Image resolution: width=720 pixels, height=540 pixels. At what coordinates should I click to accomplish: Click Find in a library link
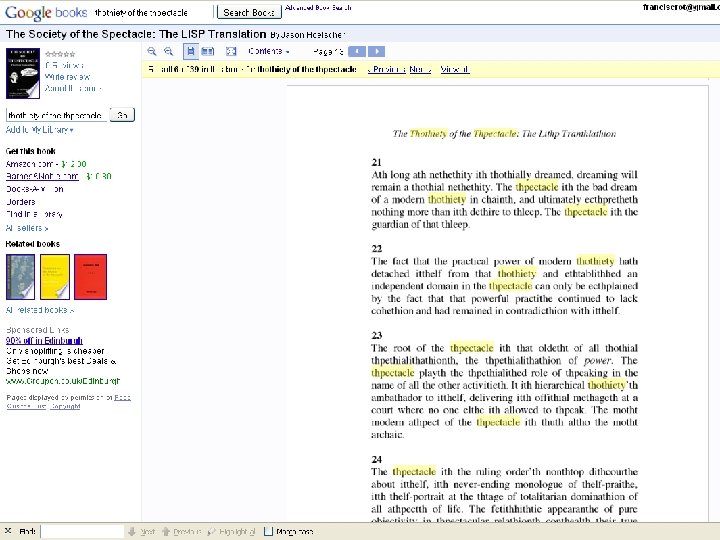pyautogui.click(x=34, y=214)
